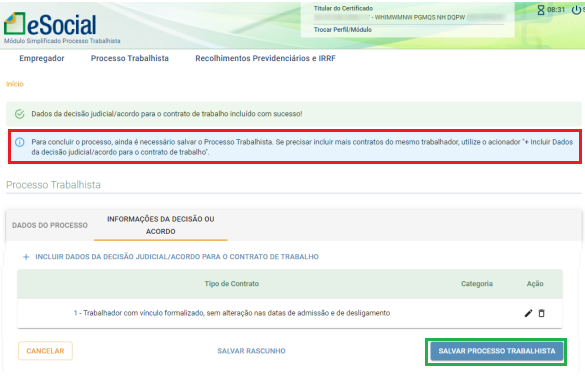Click the 08:31 session time text
Image resolution: width=585 pixels, height=378 pixels.
pyautogui.click(x=556, y=10)
